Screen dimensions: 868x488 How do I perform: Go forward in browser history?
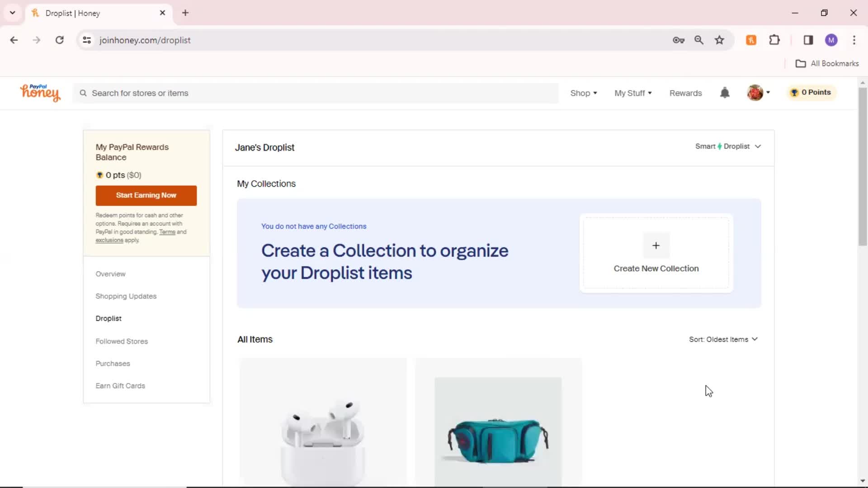point(37,40)
